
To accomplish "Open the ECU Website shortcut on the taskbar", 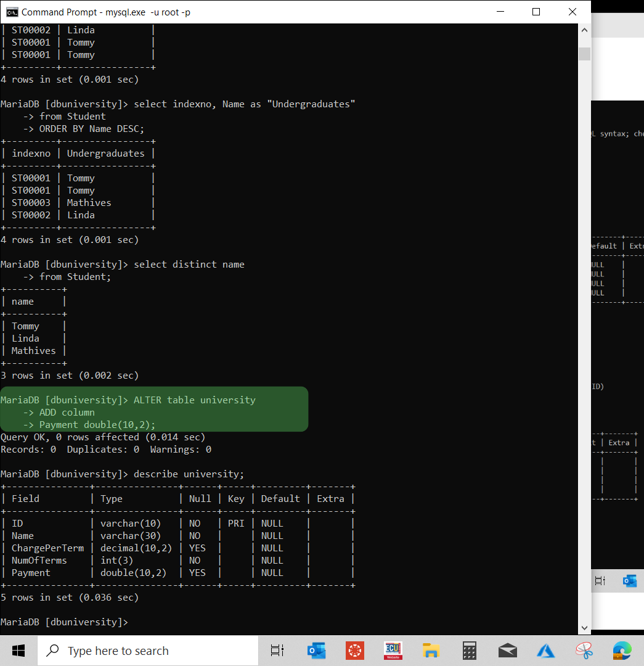I will pos(393,650).
